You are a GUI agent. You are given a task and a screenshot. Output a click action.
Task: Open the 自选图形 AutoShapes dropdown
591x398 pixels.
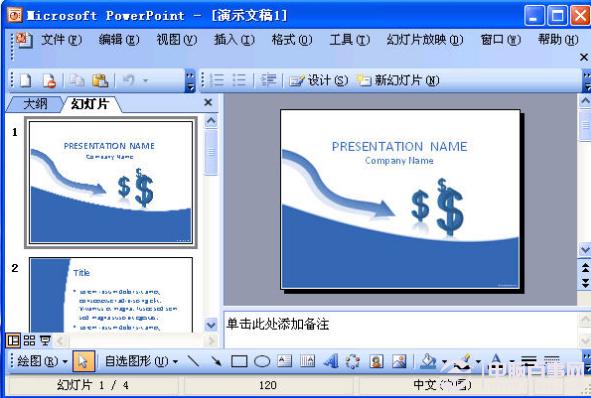coord(141,361)
